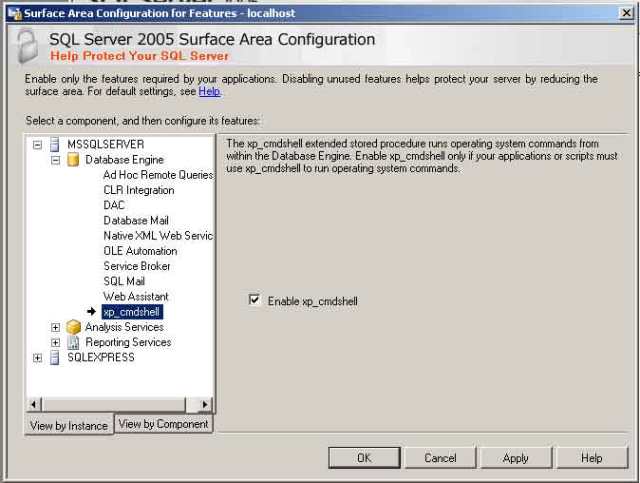The image size is (640, 483).
Task: Expand the SQLEXPRESS instance node
Action: click(x=37, y=358)
